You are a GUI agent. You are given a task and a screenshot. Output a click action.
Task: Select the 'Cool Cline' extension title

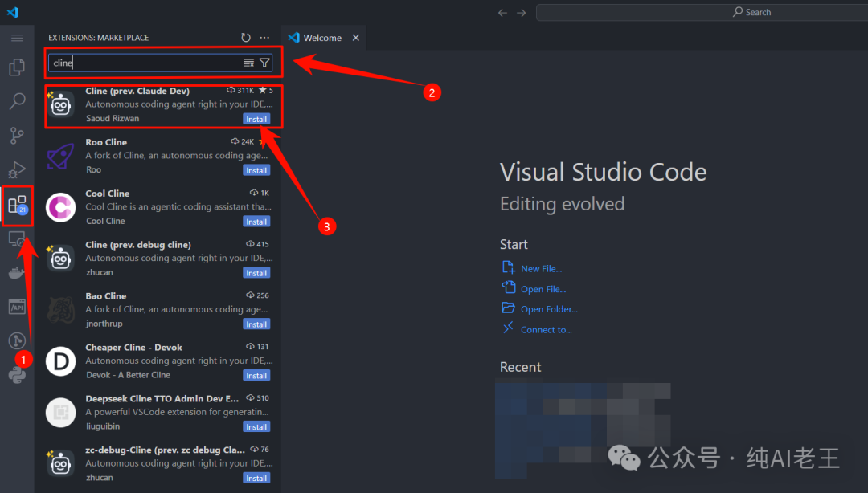(108, 194)
